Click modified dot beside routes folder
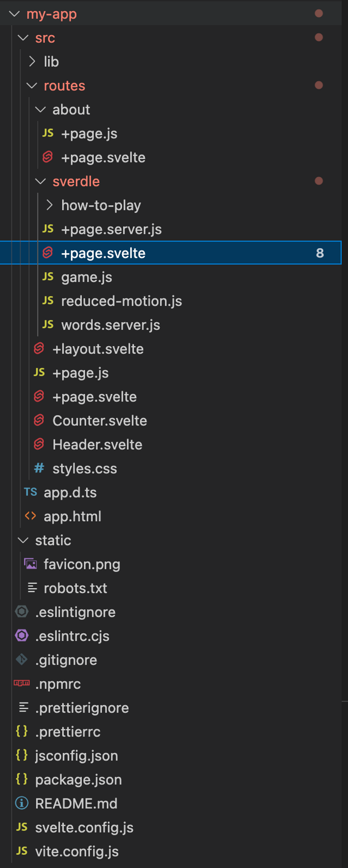 click(x=319, y=85)
